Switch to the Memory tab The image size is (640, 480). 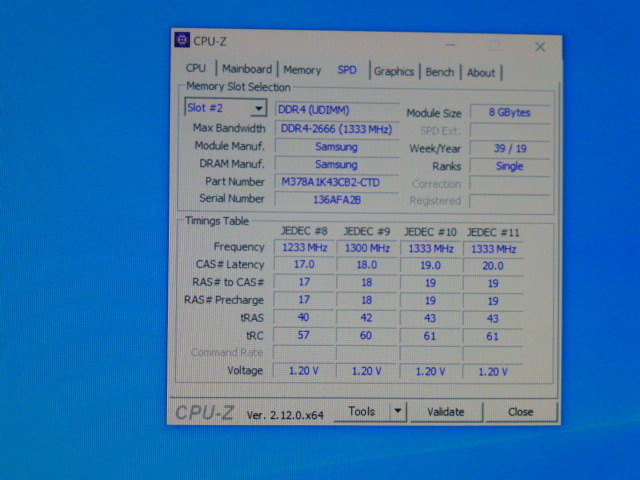tap(302, 70)
